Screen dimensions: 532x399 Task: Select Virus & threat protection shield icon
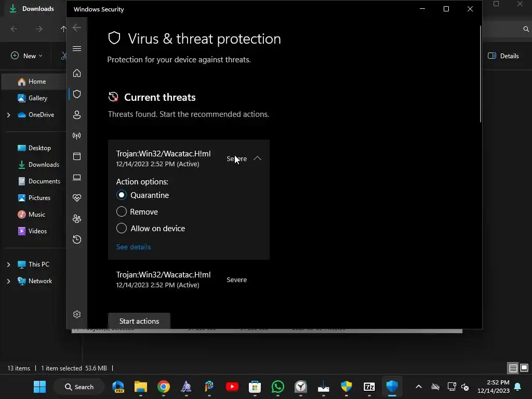(x=77, y=94)
